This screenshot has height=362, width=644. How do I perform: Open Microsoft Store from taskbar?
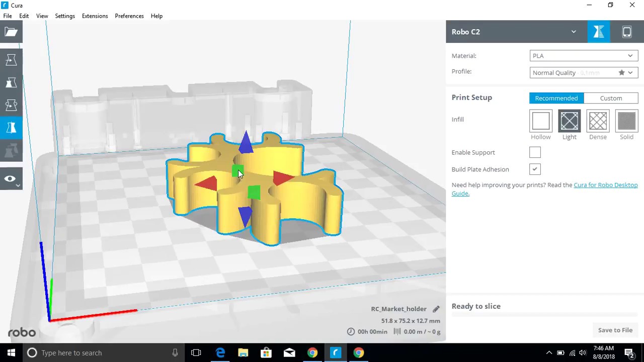tap(266, 352)
